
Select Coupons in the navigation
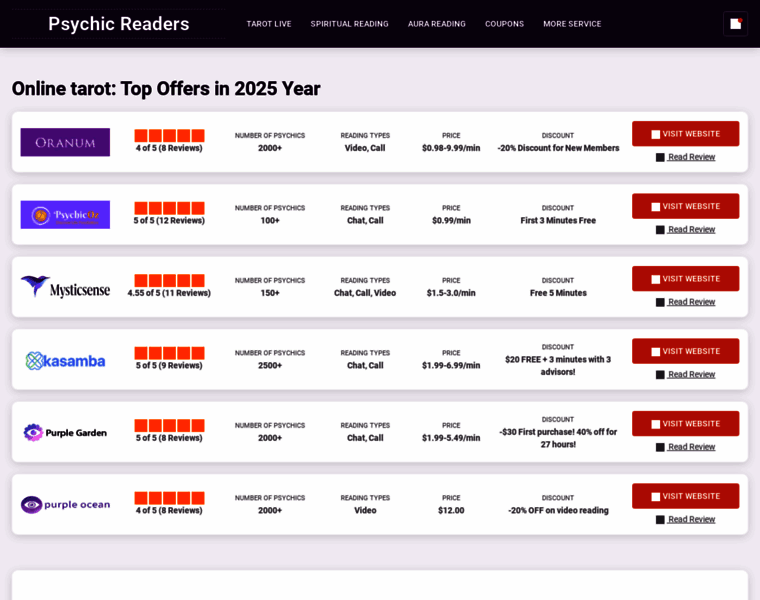coord(505,24)
